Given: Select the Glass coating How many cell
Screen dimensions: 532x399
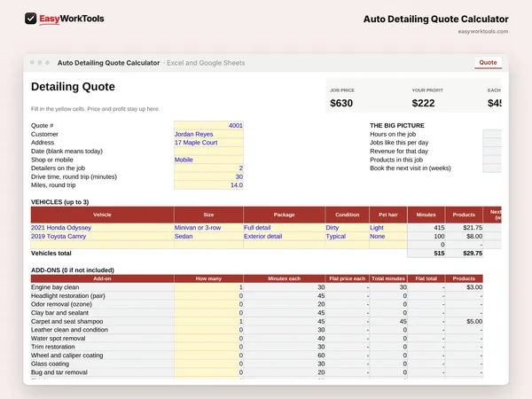Looking at the screenshot, I should (x=208, y=364).
